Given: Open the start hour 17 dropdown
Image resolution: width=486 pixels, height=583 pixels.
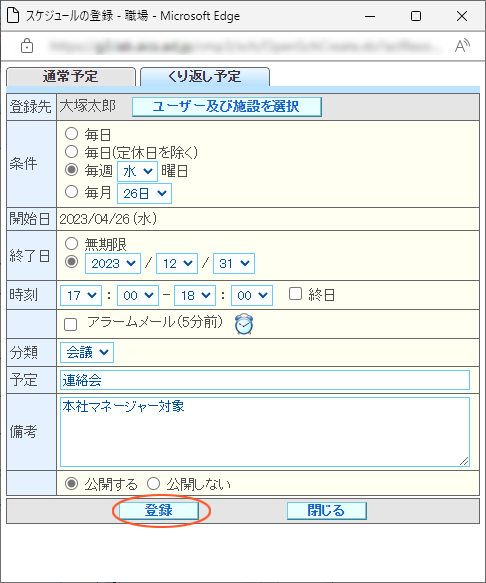Looking at the screenshot, I should pyautogui.click(x=81, y=296).
